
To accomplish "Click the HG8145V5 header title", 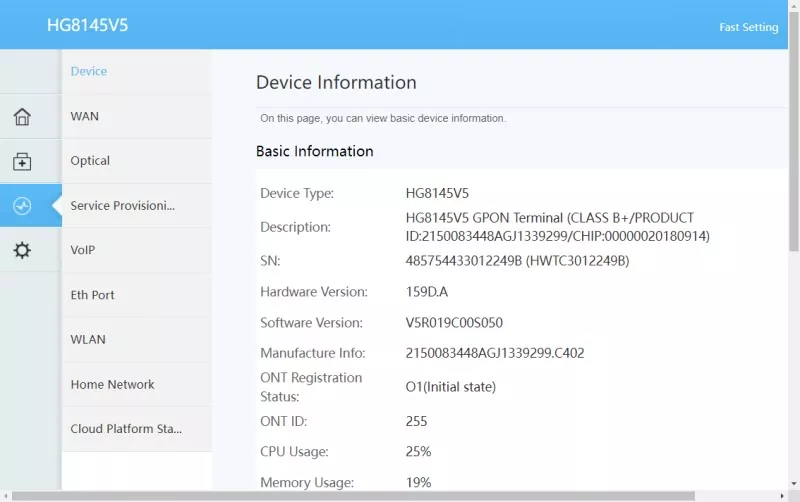I will point(87,25).
